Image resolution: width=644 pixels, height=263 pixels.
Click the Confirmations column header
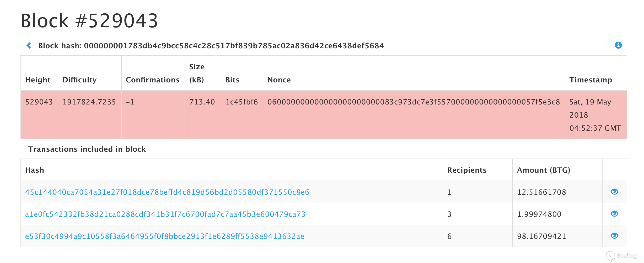(x=153, y=80)
